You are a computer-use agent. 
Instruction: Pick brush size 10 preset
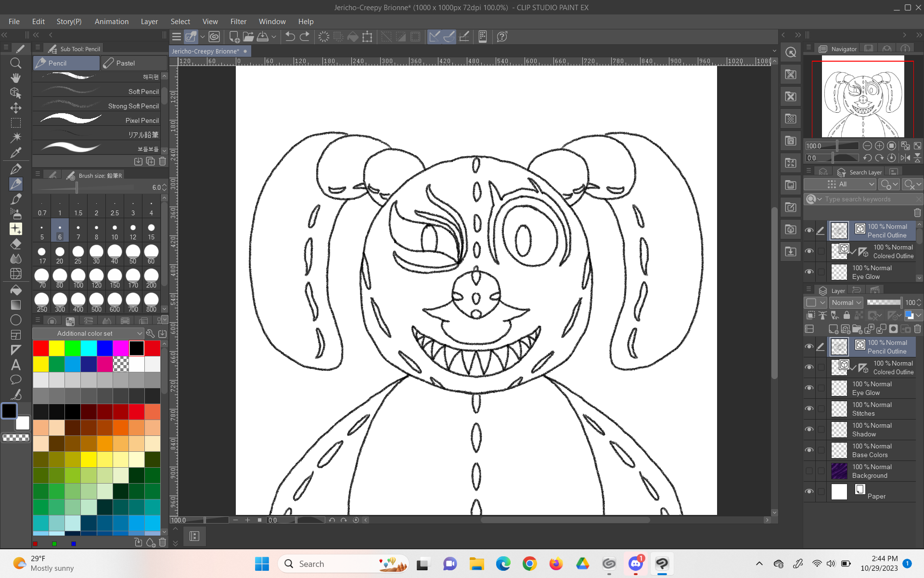(x=115, y=231)
